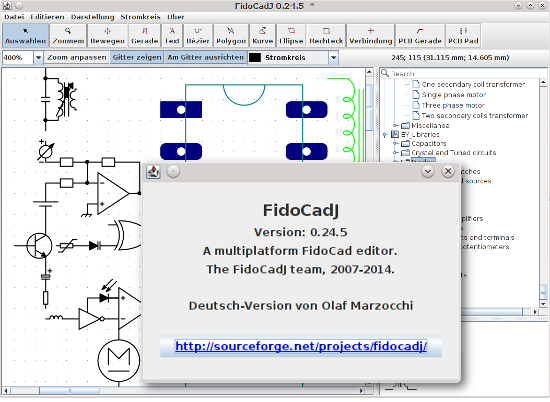Select One secondary coil transformer item
Viewport: 550px width, 402px height.
pos(473,84)
